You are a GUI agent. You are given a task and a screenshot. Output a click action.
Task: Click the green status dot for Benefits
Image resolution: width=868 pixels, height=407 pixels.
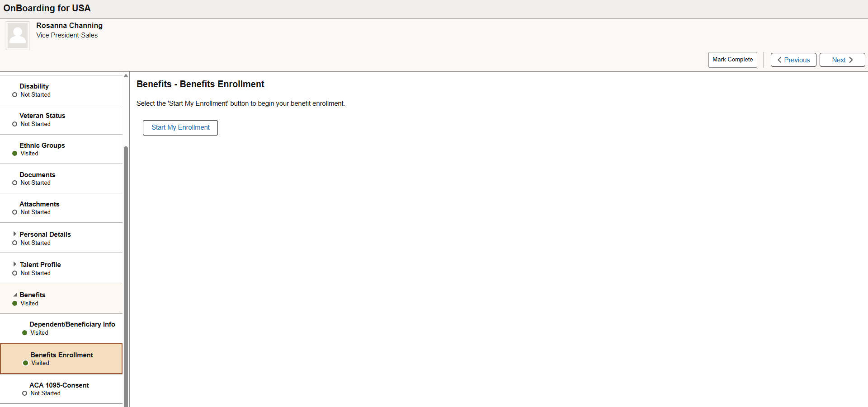[14, 304]
